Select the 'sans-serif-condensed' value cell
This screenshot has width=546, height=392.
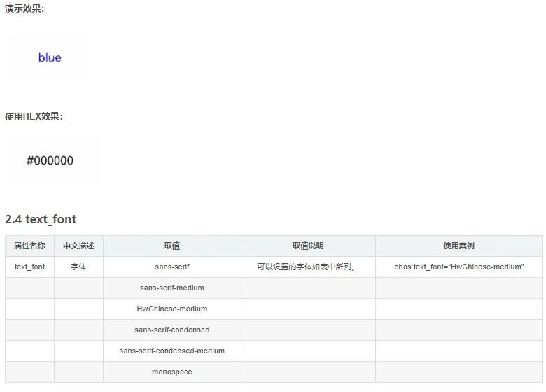tap(172, 330)
